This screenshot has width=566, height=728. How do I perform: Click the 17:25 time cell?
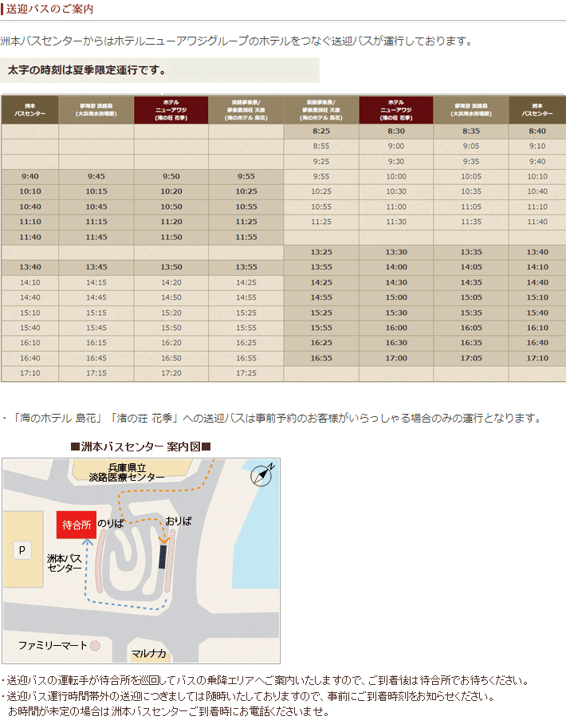(246, 373)
